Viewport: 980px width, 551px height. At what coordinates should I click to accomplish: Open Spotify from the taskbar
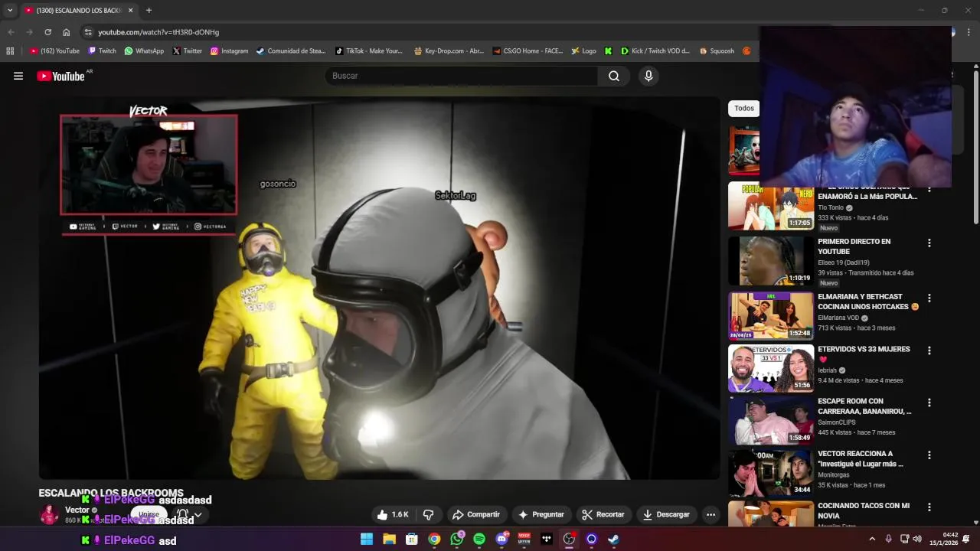479,539
